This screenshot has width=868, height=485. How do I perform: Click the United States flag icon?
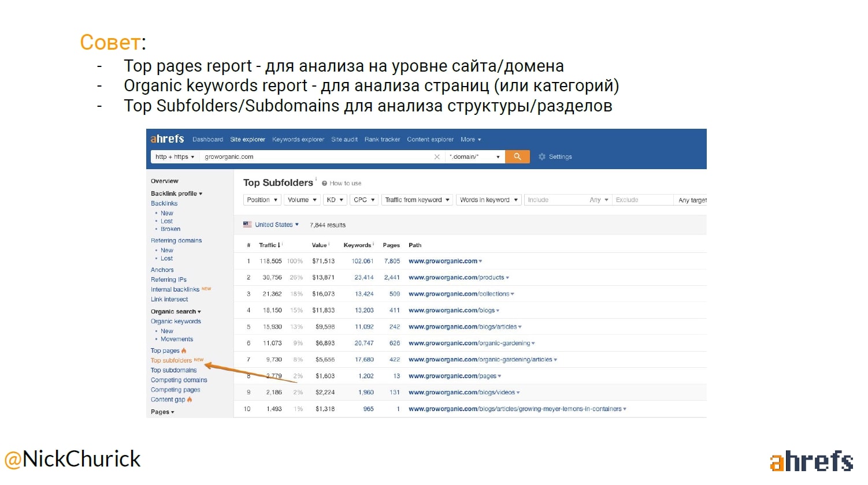click(x=247, y=225)
